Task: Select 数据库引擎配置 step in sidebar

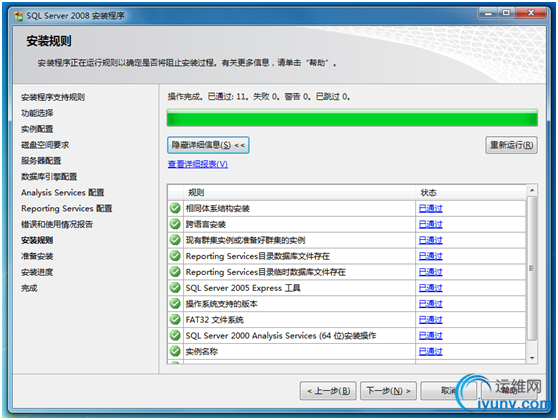Action: [x=49, y=177]
